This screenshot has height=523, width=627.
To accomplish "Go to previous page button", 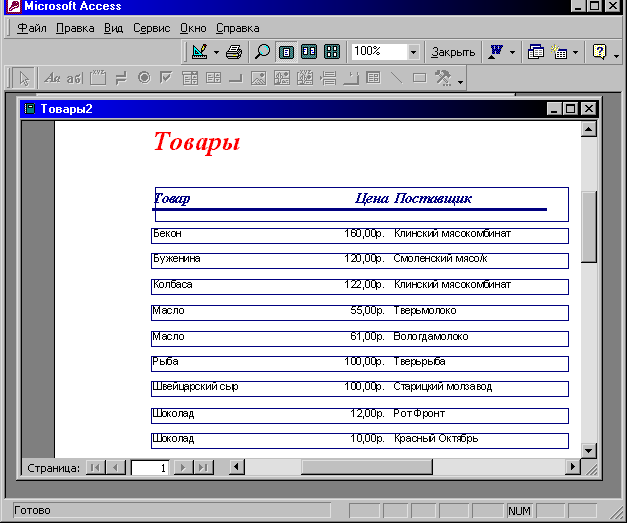I will click(116, 467).
